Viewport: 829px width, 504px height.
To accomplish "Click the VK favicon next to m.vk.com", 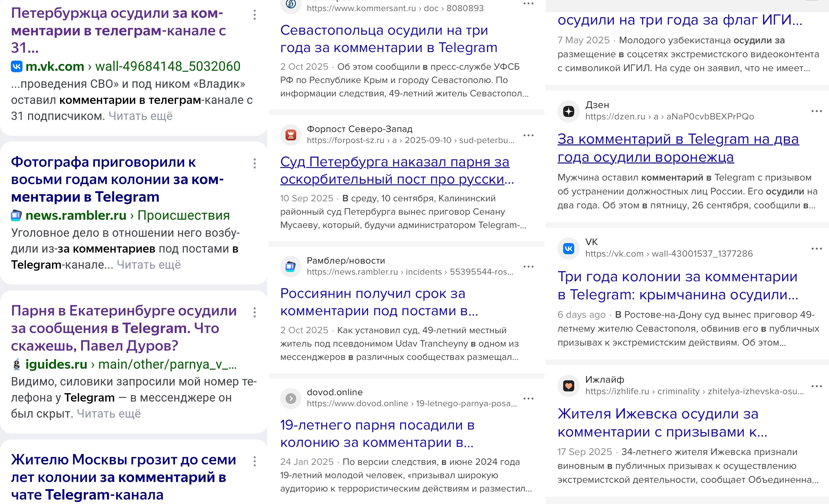I will click(x=17, y=66).
